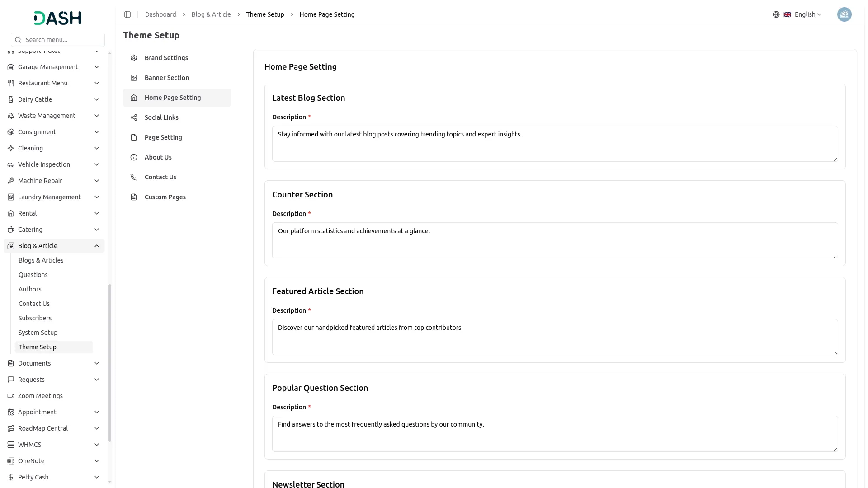868x488 pixels.
Task: Open Page Setting in theme menu
Action: (163, 137)
